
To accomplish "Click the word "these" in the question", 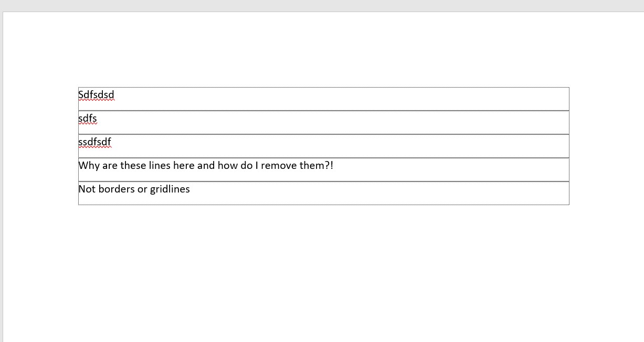I will (x=133, y=166).
